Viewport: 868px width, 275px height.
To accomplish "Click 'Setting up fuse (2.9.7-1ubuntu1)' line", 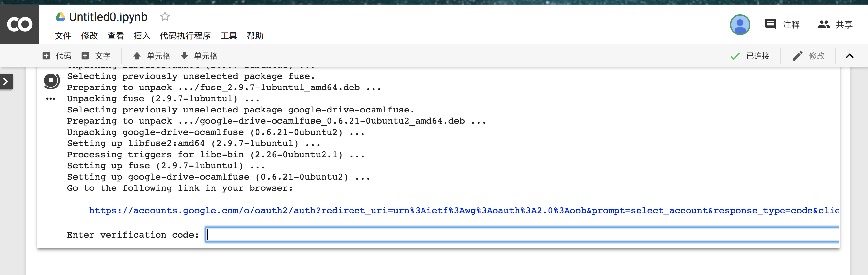I will tap(166, 166).
